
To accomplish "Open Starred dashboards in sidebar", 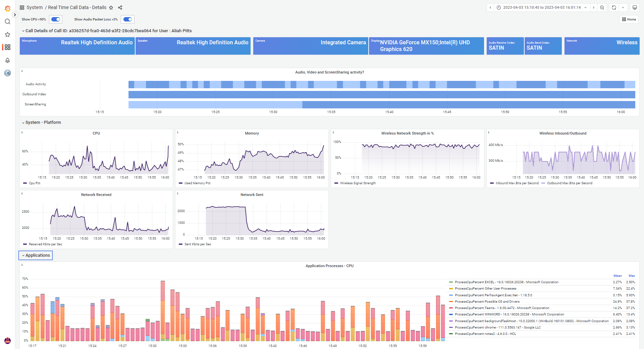I will [x=7, y=35].
